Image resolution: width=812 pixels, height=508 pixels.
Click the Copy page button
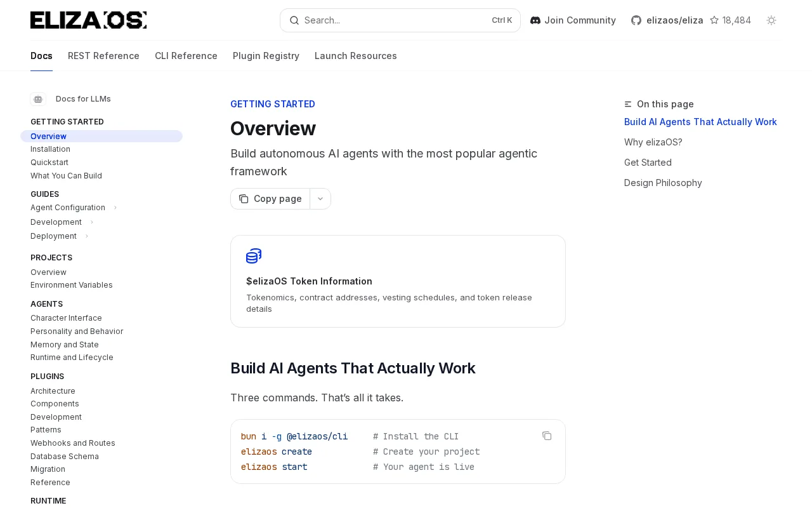(x=270, y=199)
